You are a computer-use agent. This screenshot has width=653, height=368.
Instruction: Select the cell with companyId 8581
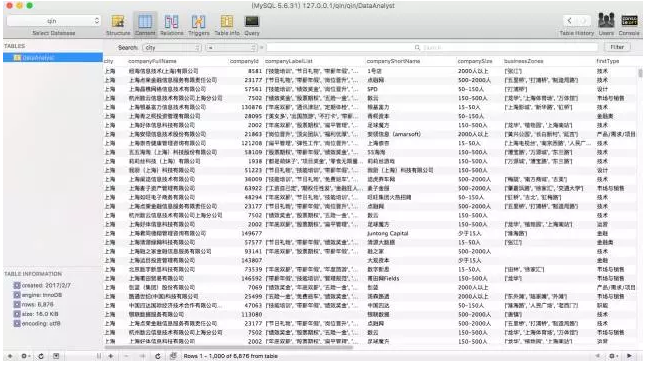click(x=246, y=71)
